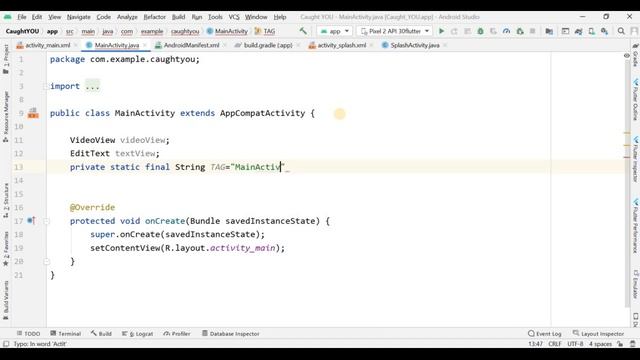Open the VCS menu
640x360 pixels.
pyautogui.click(x=234, y=17)
